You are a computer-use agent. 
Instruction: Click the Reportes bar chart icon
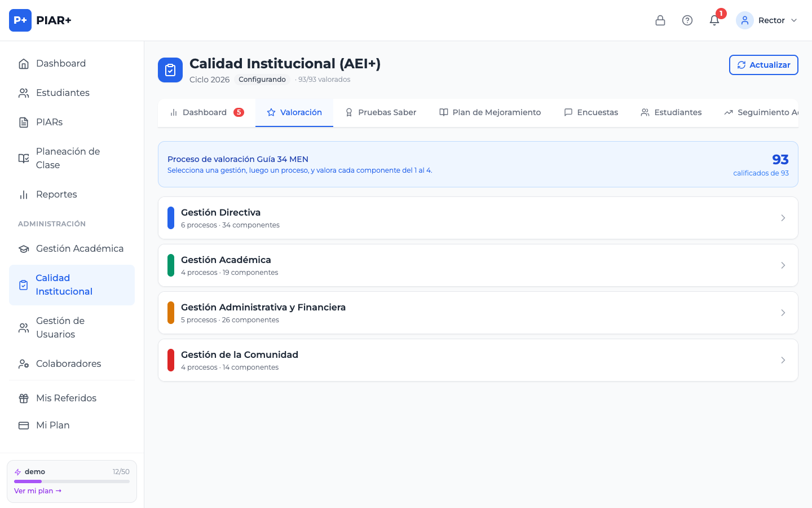click(24, 195)
